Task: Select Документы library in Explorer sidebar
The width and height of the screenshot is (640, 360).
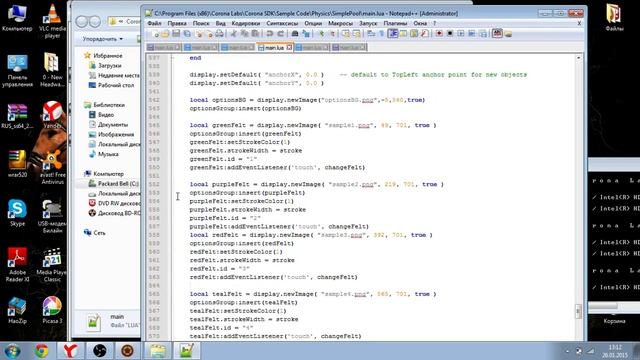Action: pos(108,124)
